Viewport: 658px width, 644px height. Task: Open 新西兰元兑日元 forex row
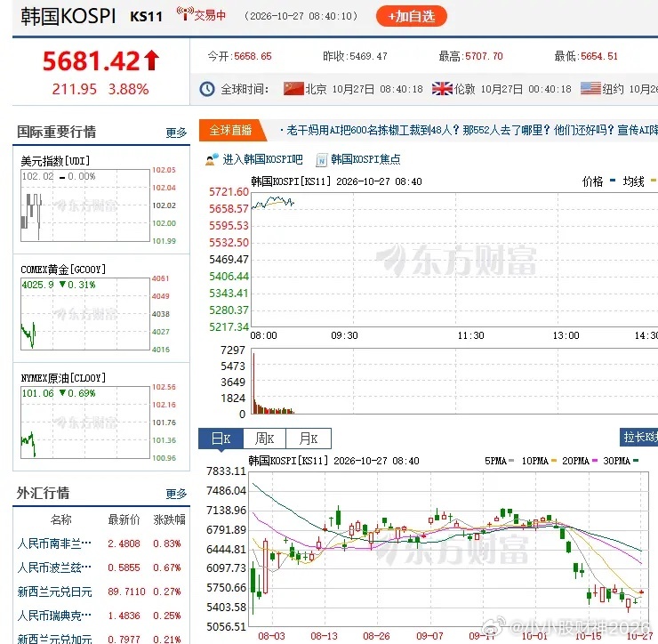pos(100,592)
